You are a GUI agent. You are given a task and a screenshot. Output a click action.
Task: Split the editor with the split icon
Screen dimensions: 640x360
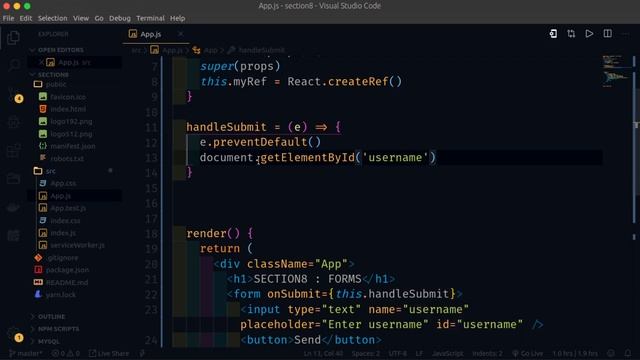607,34
